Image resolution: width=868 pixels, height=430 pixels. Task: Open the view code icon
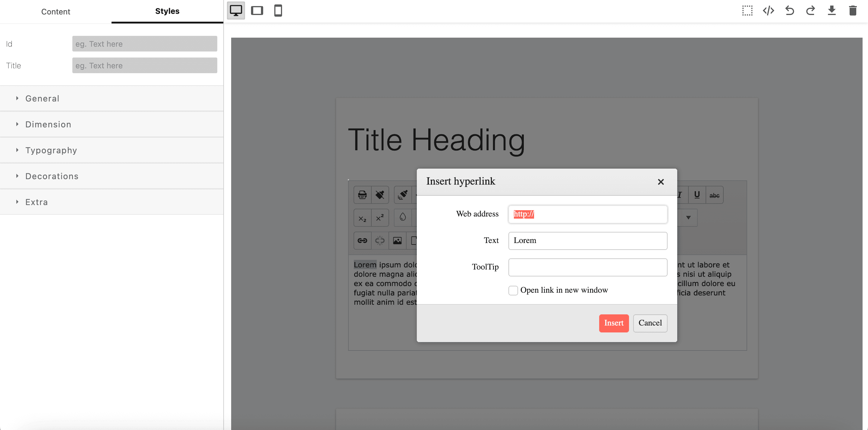768,11
